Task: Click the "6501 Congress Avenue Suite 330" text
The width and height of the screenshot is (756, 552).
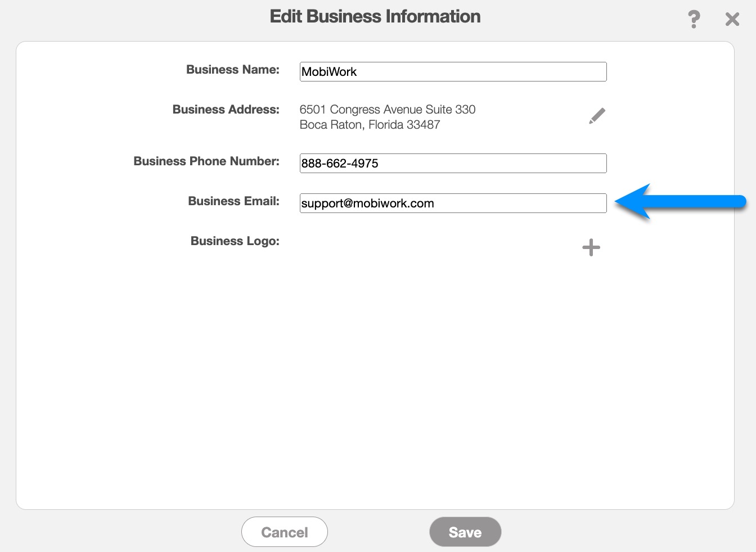Action: point(387,110)
